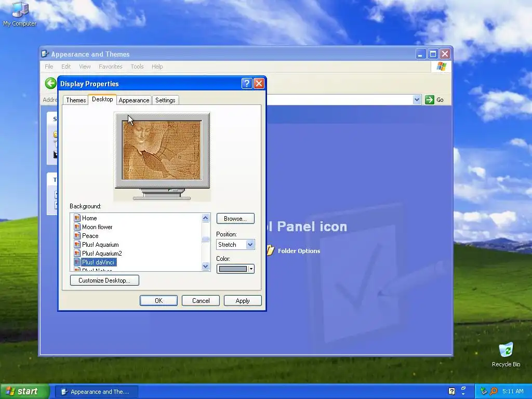The image size is (532, 399).
Task: Select Plus! Aquarium2 in background list
Action: [102, 254]
